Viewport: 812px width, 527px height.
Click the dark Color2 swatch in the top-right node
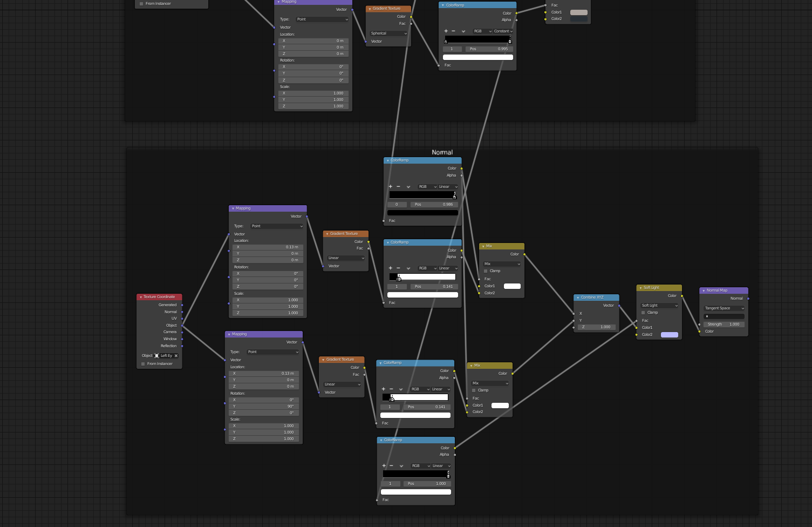point(579,19)
